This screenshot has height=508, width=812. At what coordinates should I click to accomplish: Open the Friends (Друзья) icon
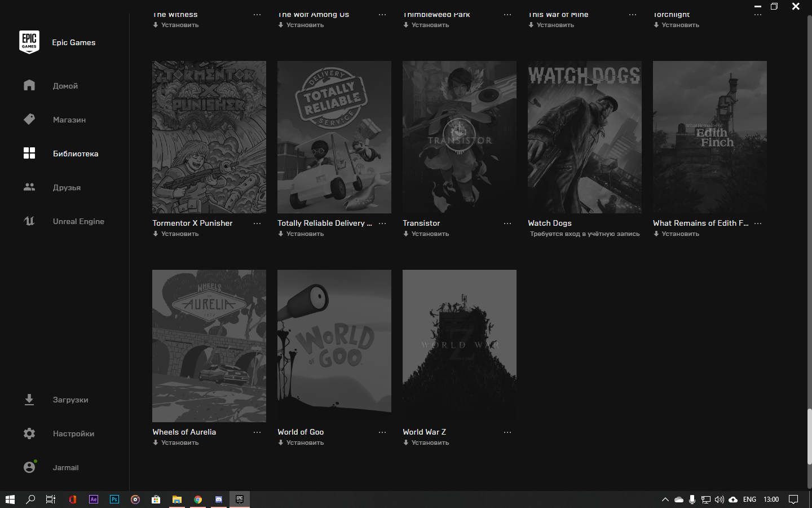point(29,187)
